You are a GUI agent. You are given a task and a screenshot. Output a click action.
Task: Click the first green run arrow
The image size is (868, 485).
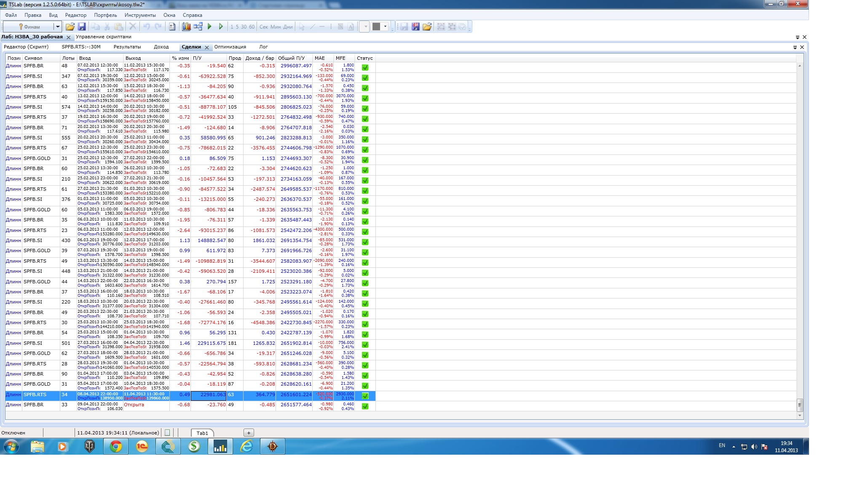click(210, 27)
